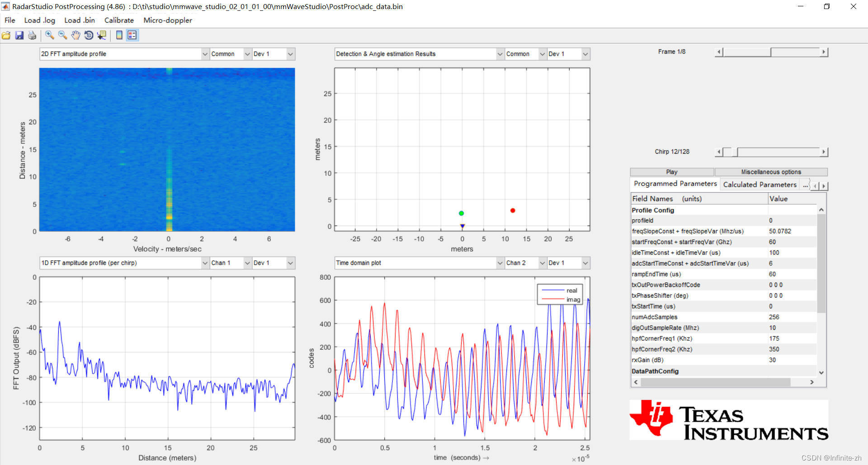This screenshot has width=868, height=465.
Task: Switch to the Calculated Parameters tab
Action: click(759, 184)
